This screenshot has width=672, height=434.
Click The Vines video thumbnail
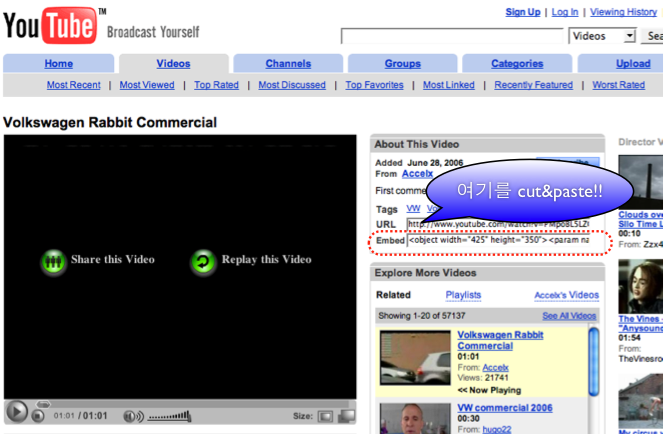(641, 286)
